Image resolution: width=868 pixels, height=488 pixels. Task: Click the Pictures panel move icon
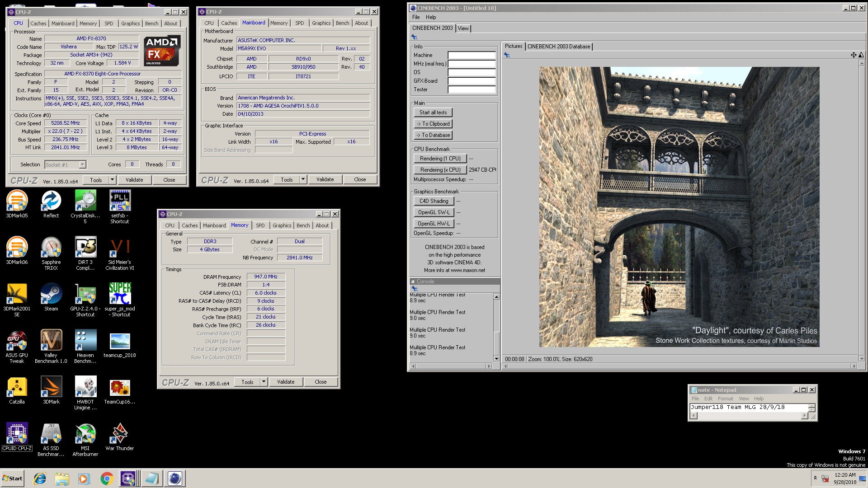(854, 55)
